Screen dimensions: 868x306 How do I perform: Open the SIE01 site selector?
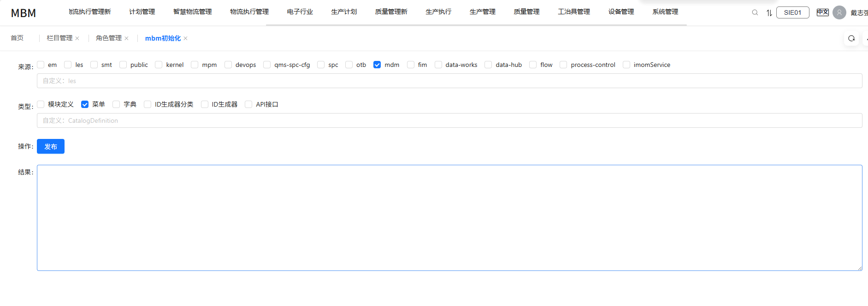pyautogui.click(x=793, y=12)
